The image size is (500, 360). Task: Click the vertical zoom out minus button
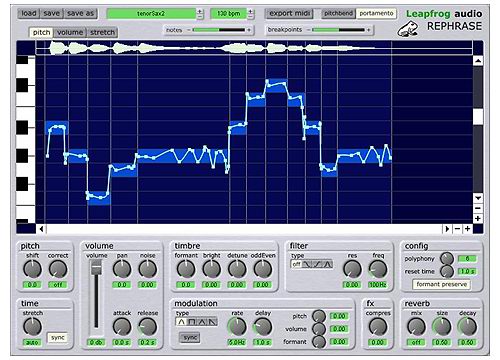click(478, 208)
